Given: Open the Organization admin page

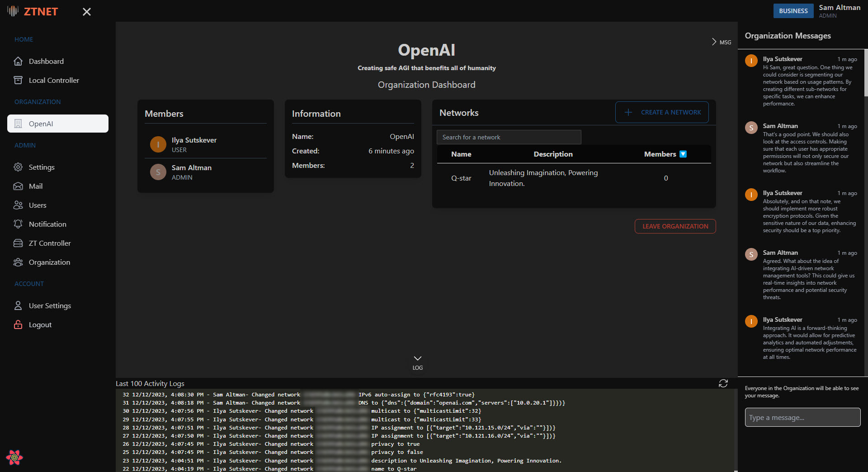Looking at the screenshot, I should (49, 262).
